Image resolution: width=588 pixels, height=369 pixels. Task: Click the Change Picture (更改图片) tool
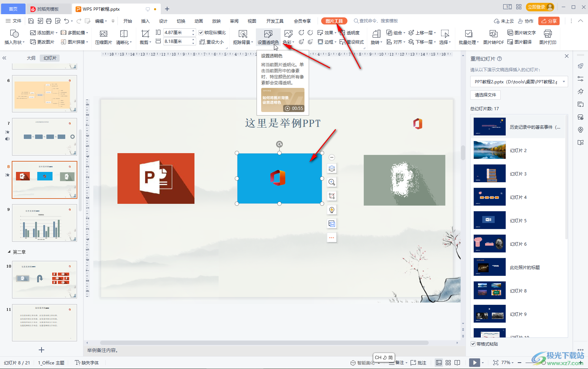[x=42, y=42]
